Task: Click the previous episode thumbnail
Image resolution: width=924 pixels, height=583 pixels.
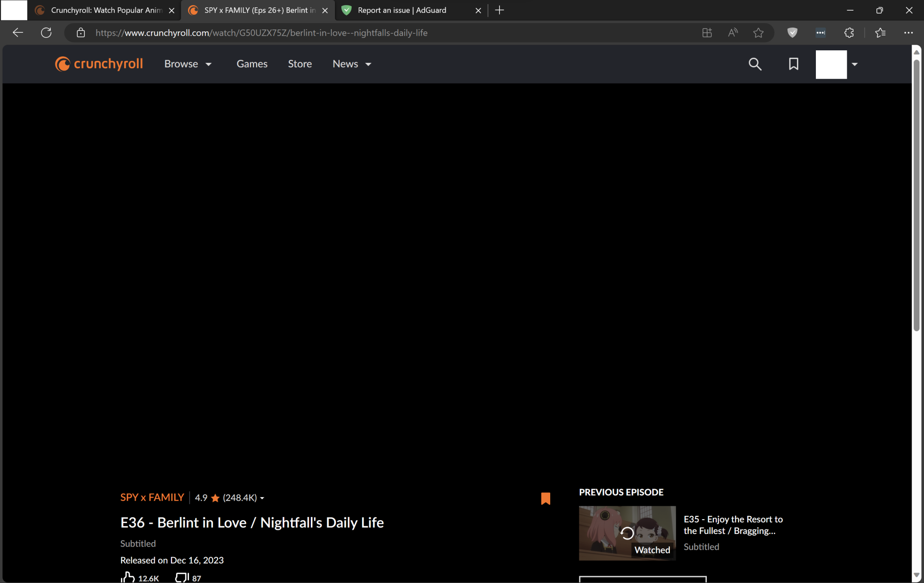Action: tap(627, 534)
